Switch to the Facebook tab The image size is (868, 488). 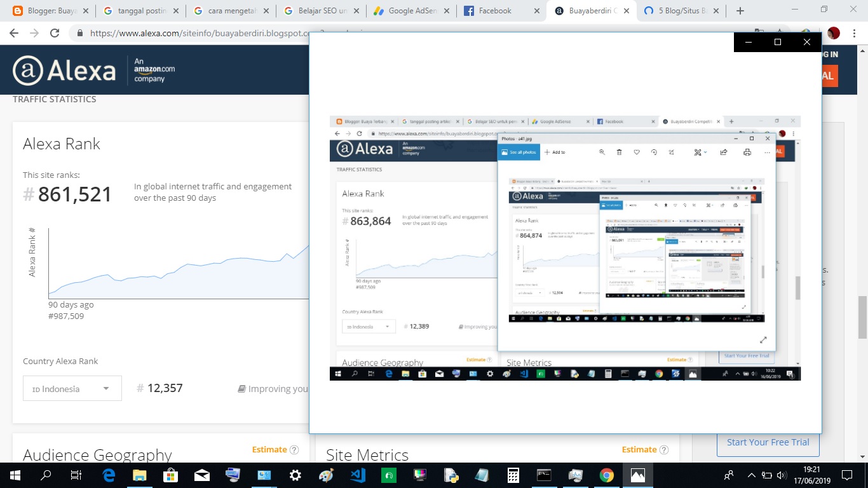click(x=503, y=11)
